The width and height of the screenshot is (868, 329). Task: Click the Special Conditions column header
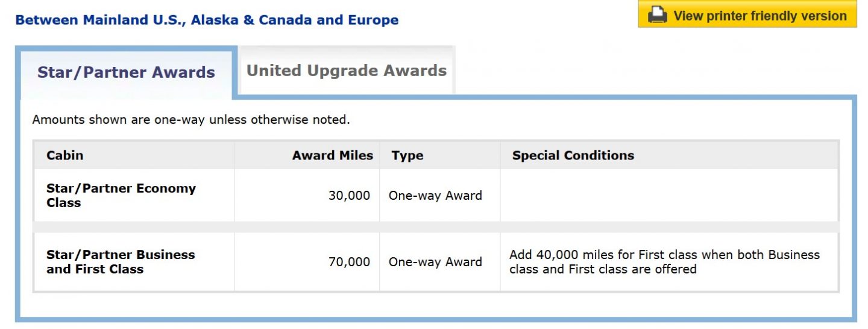pos(573,155)
